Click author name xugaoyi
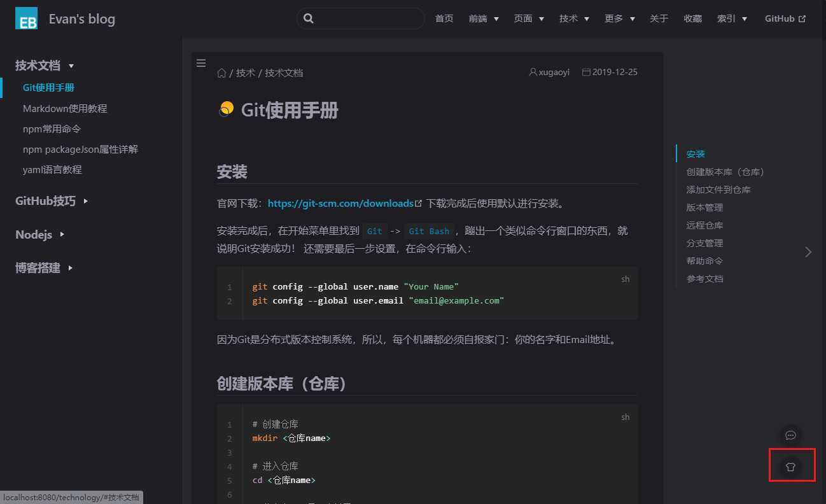Screen dimensions: 826x504 tap(554, 72)
